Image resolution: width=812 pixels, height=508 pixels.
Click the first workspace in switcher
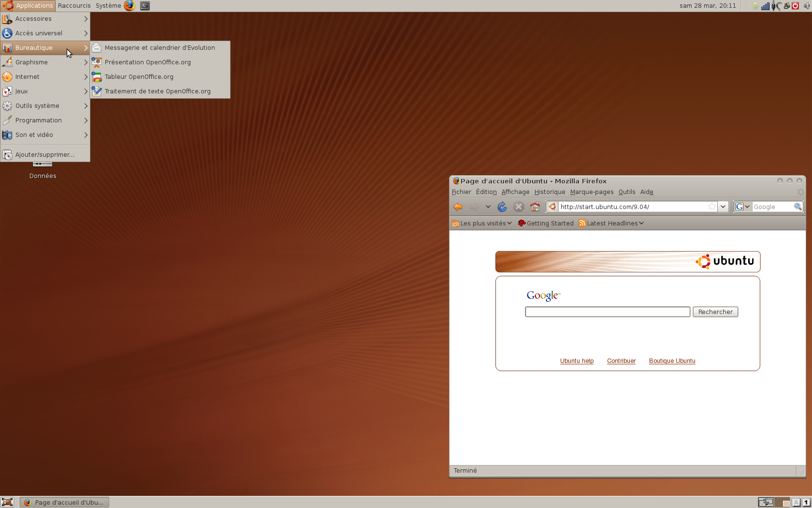point(766,502)
